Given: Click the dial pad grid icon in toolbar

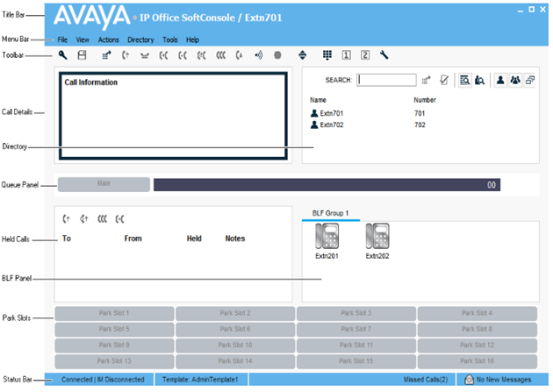Looking at the screenshot, I should point(327,55).
